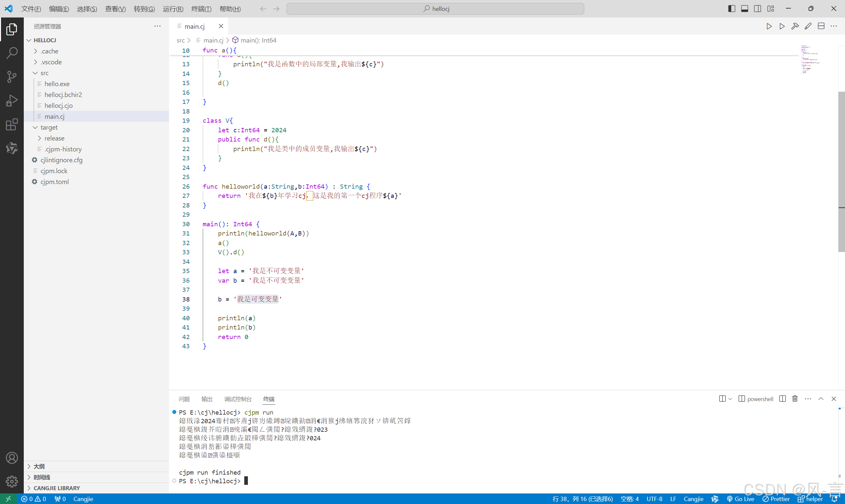Expand the CANGJIE LIBRARY section
Image resolution: width=845 pixels, height=504 pixels.
(56, 488)
